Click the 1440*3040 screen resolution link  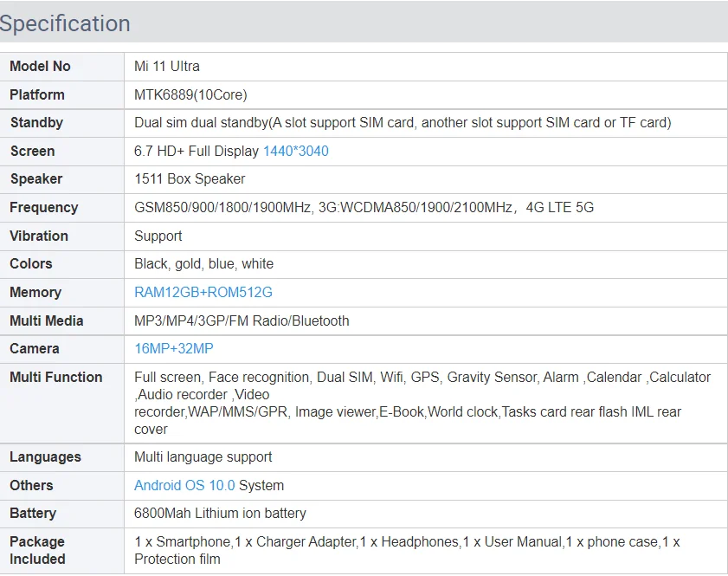coord(295,152)
